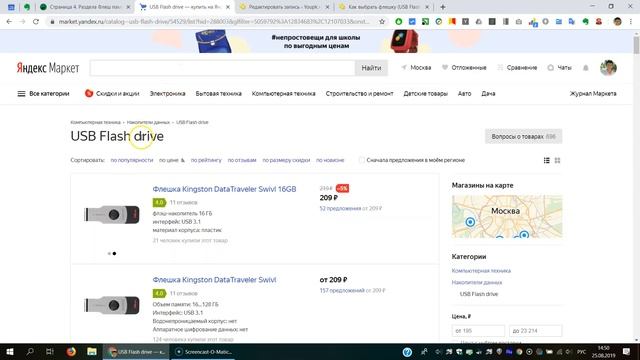Image resolution: width=640 pixels, height=360 pixels.
Task: Switch to grid view icon
Action: pyautogui.click(x=557, y=160)
